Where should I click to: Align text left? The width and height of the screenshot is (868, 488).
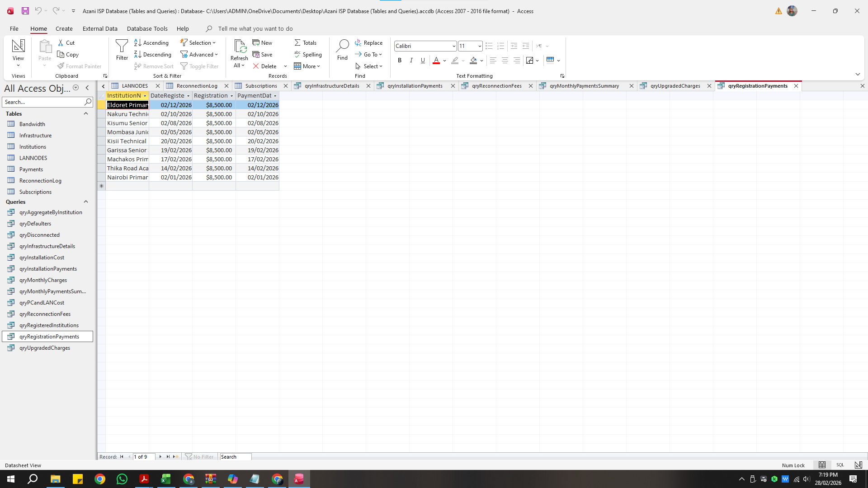(x=493, y=60)
